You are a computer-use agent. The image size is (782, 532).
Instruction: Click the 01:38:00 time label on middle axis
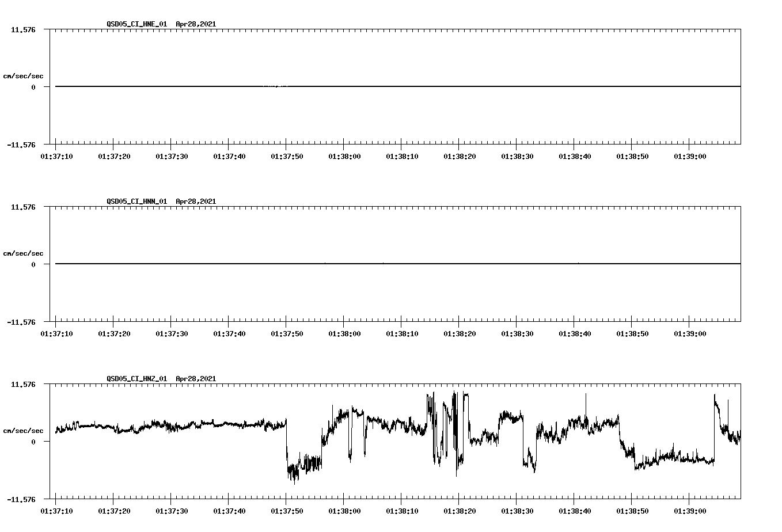click(x=346, y=335)
